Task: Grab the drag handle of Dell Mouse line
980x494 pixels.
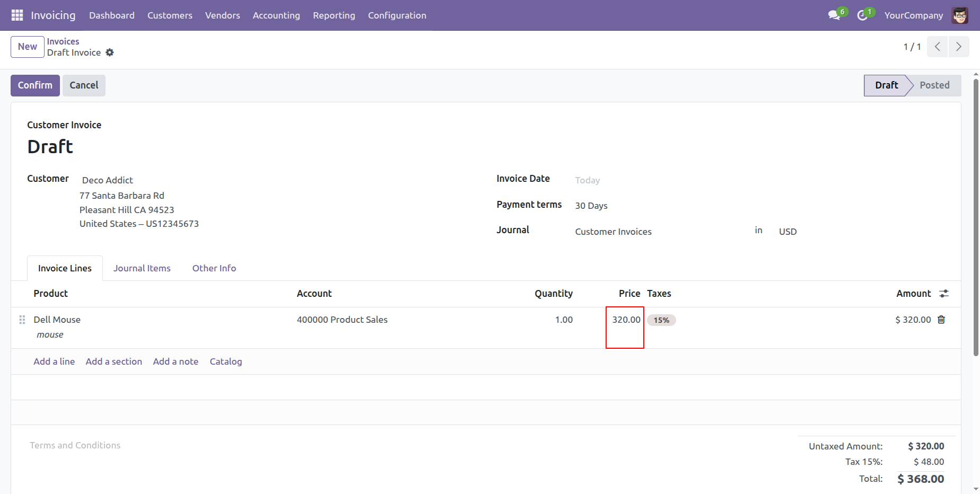Action: point(22,320)
